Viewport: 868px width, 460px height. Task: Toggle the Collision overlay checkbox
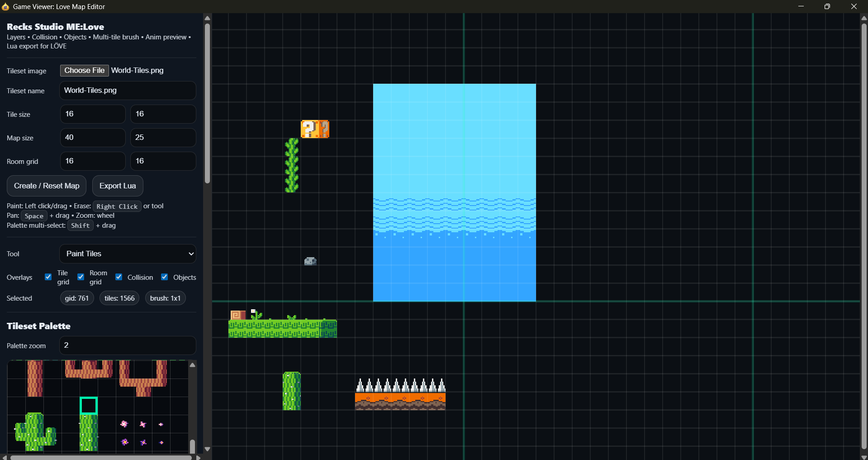(119, 277)
